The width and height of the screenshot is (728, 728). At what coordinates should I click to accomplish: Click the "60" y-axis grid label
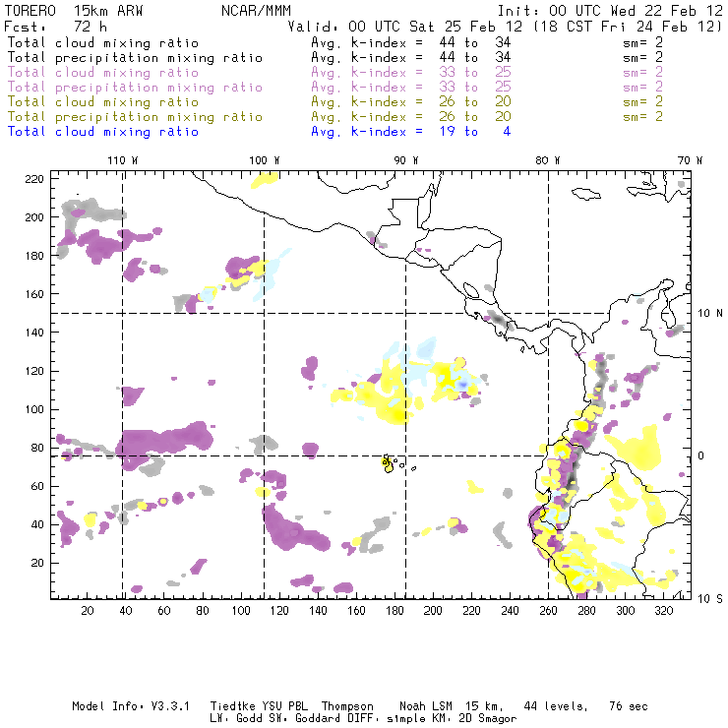(x=37, y=486)
